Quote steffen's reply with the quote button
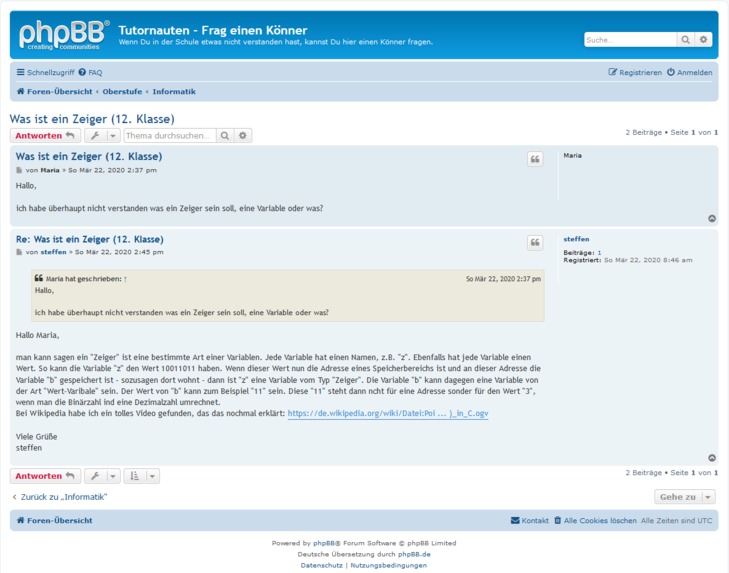Viewport: 729px width, 573px height. (535, 242)
